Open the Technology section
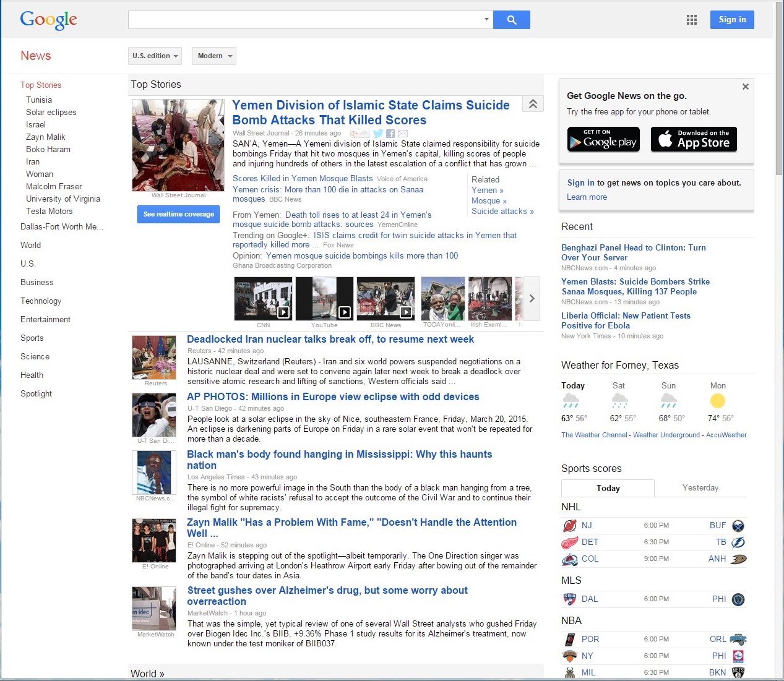 (41, 301)
